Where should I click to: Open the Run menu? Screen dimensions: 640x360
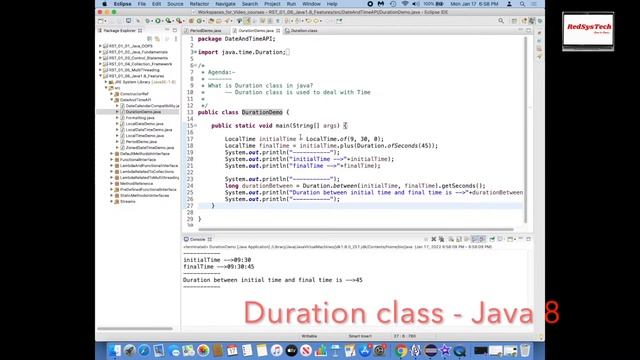click(x=291, y=4)
